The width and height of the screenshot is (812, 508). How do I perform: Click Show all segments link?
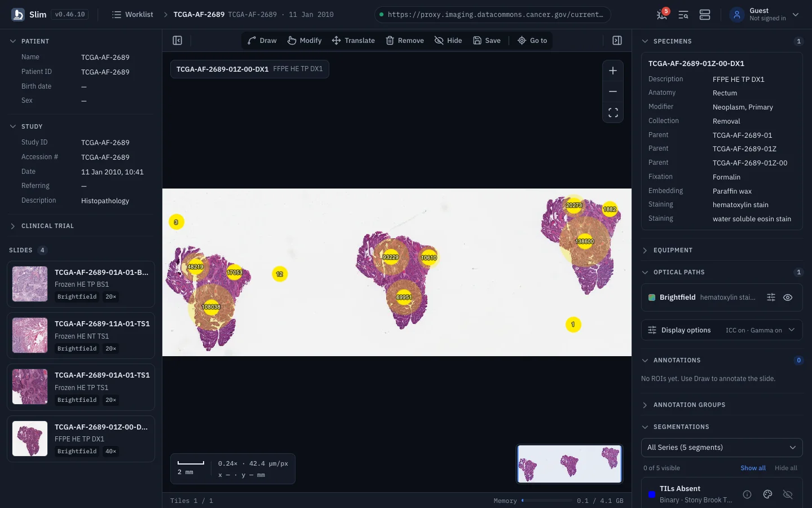(x=753, y=468)
